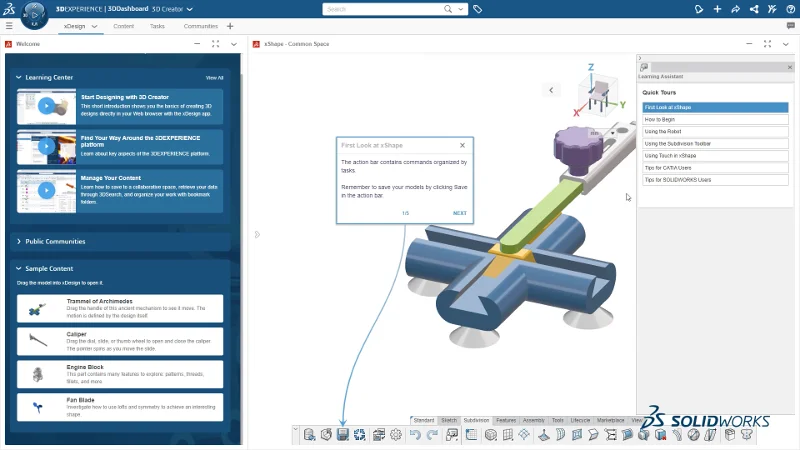Click the Share arrow icon in top bar

click(x=736, y=9)
